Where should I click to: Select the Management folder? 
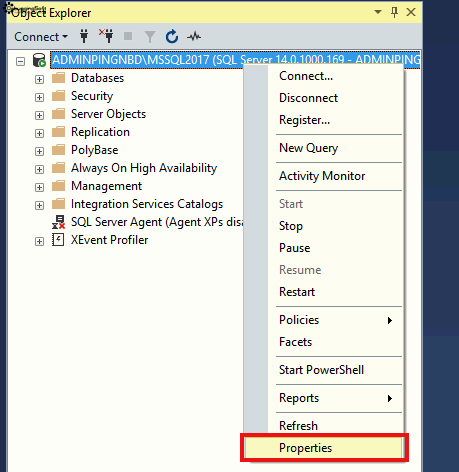[x=107, y=186]
